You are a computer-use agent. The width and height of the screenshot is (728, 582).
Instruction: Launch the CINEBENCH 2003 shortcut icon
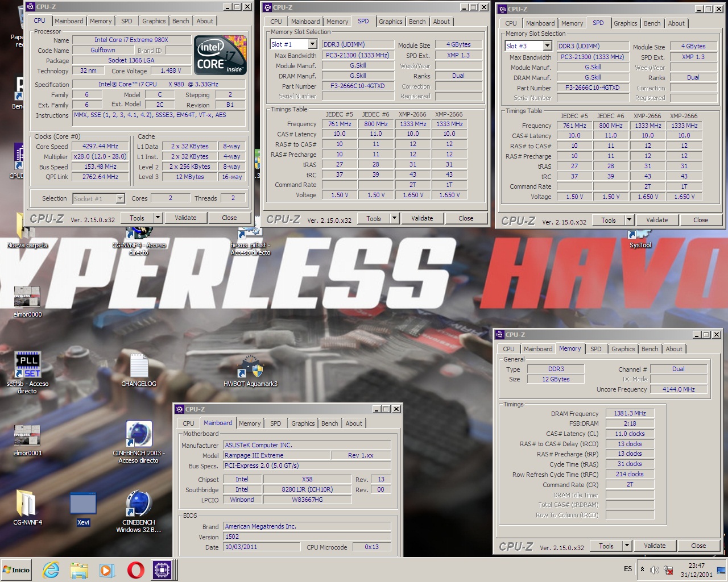coord(139,442)
